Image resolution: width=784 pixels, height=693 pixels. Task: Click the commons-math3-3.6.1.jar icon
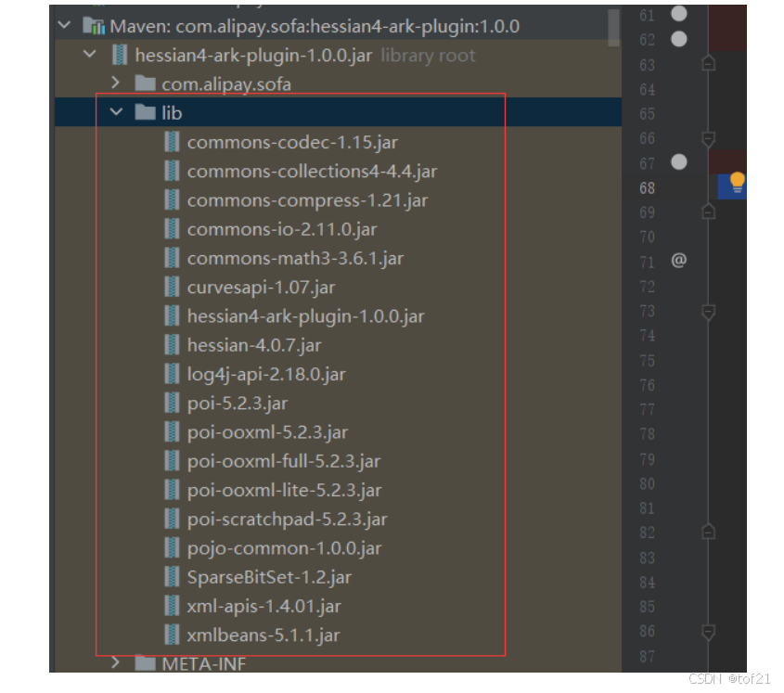pyautogui.click(x=172, y=258)
